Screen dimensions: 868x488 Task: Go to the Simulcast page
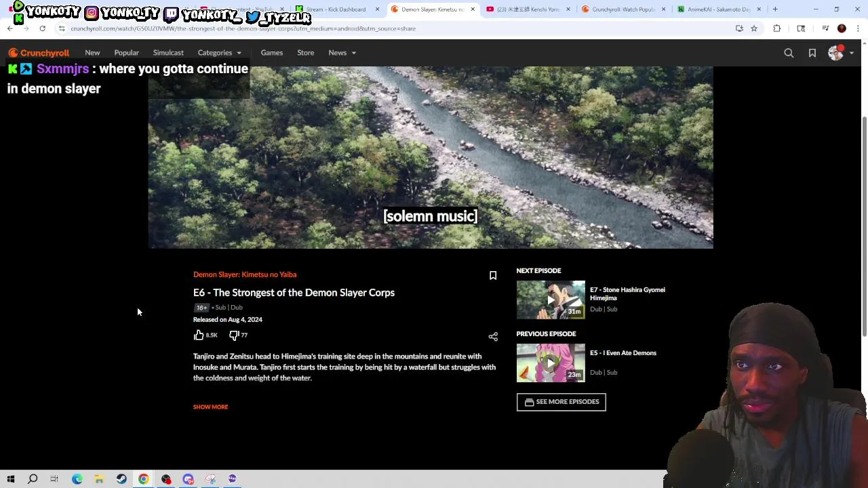click(168, 53)
